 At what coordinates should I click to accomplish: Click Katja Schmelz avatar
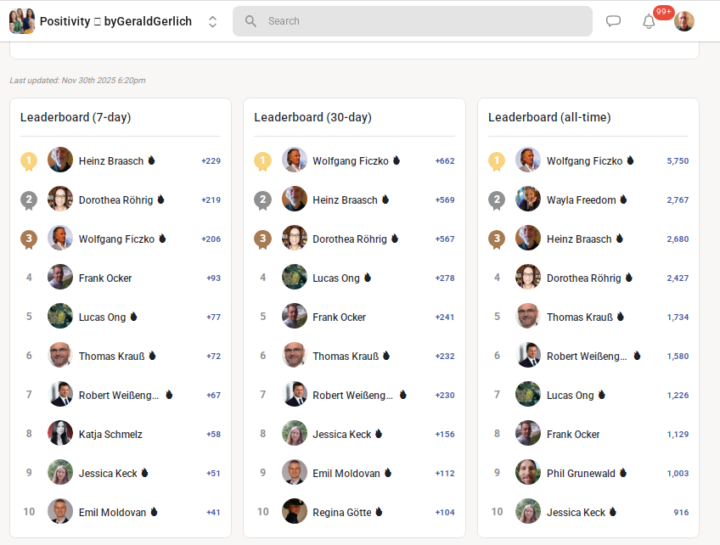tap(60, 433)
